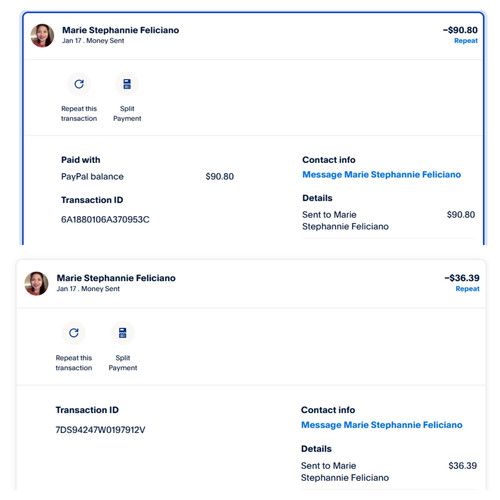Open profile photo in $36.39 transaction header
The width and height of the screenshot is (500, 500).
coord(37,283)
